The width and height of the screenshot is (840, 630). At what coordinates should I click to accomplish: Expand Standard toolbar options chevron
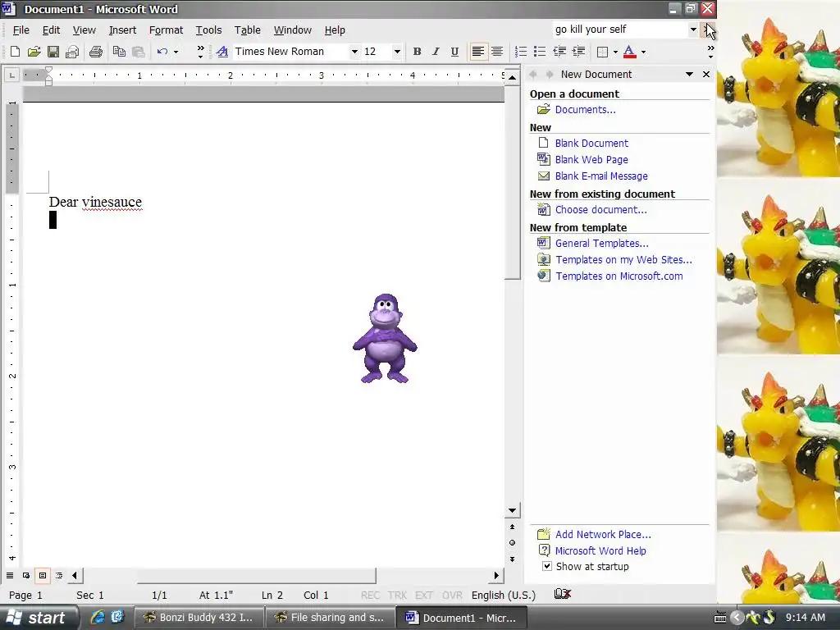pyautogui.click(x=200, y=52)
